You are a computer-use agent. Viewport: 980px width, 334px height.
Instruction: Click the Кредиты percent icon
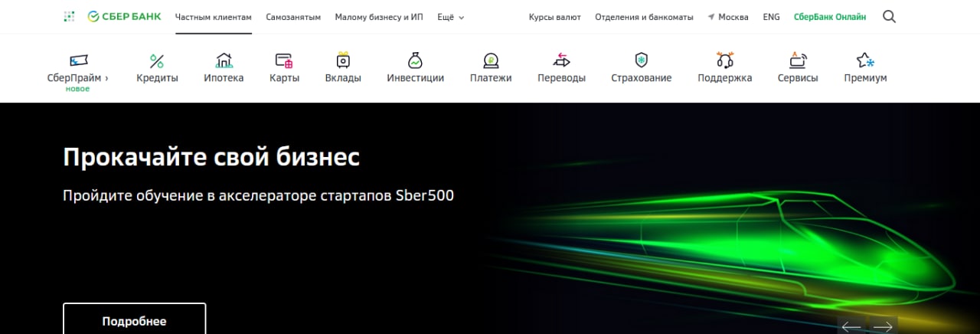pos(157,61)
